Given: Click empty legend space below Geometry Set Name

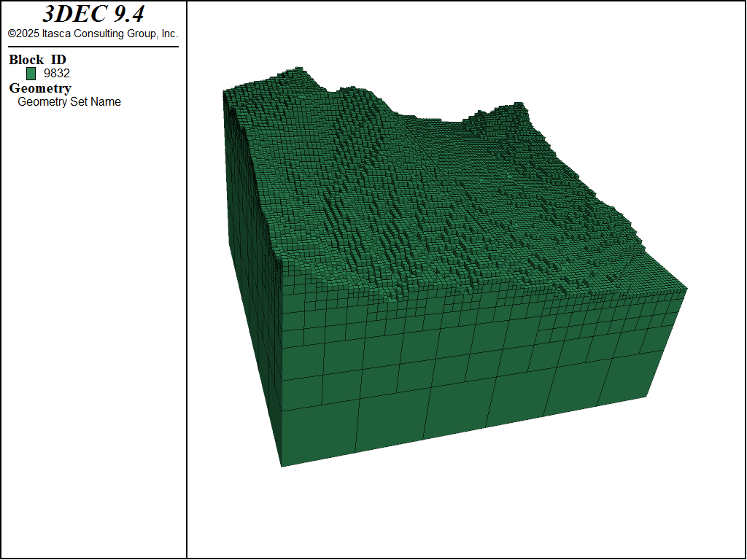Looking at the screenshot, I should [x=93, y=292].
